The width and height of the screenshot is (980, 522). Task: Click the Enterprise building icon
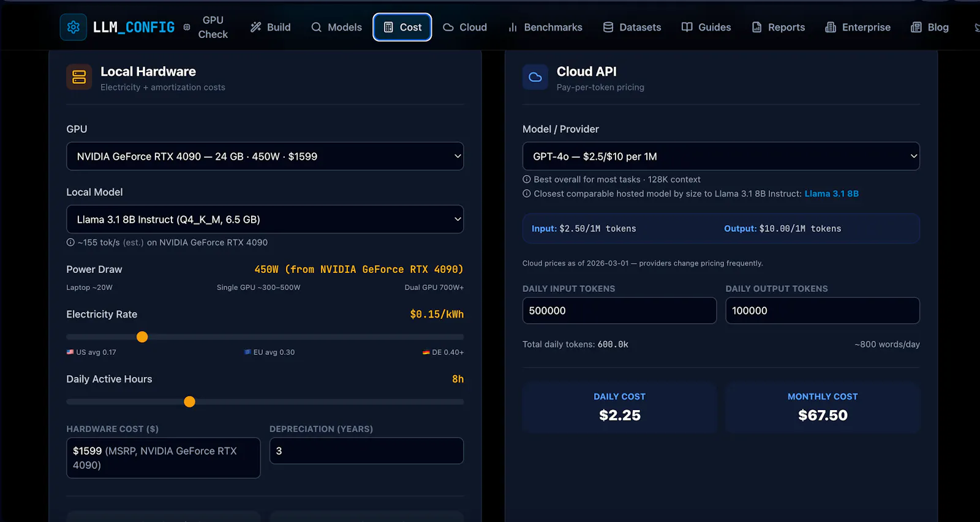[831, 27]
